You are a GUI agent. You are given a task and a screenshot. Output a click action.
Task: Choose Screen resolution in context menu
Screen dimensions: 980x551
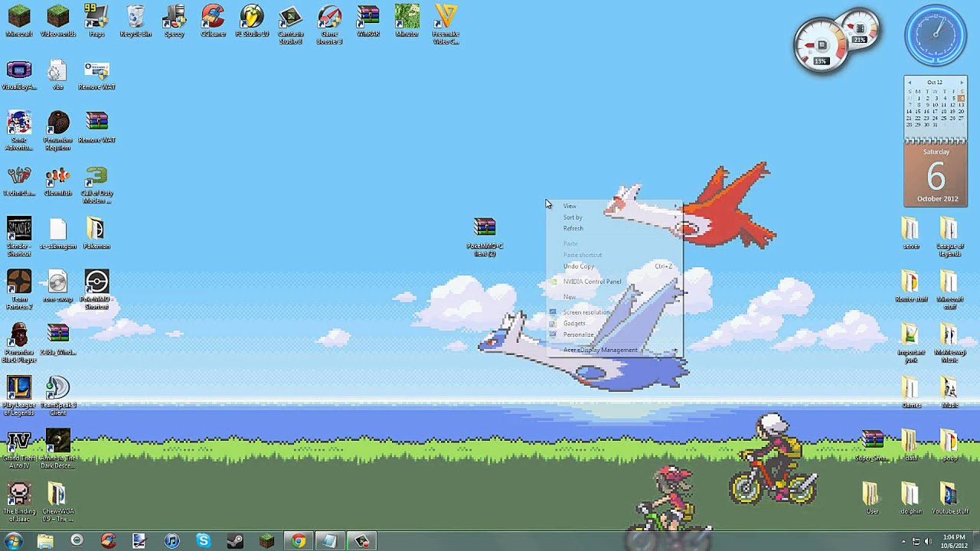click(613, 312)
